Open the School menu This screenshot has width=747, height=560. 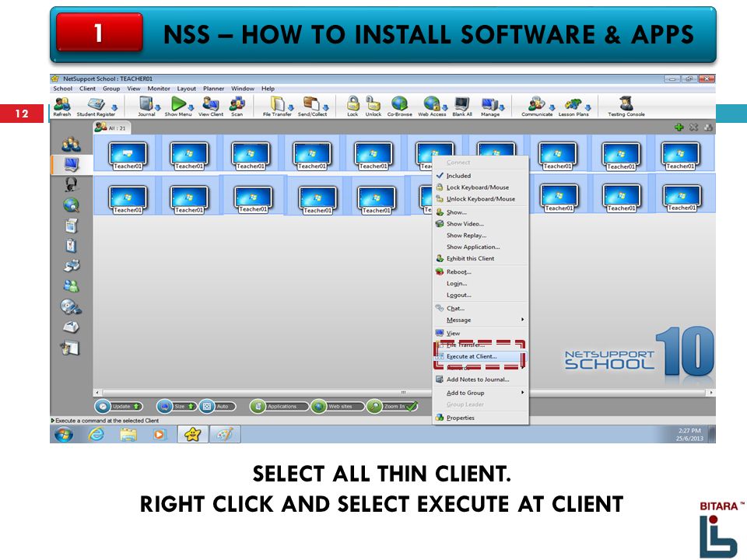click(x=62, y=89)
